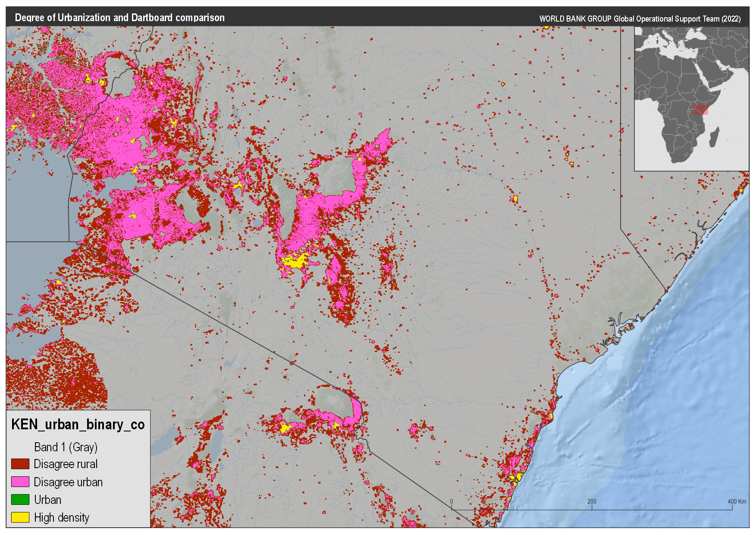The image size is (756, 535).
Task: Click the map title Degree of Urbanization and Dartboard comparison
Action: click(119, 18)
